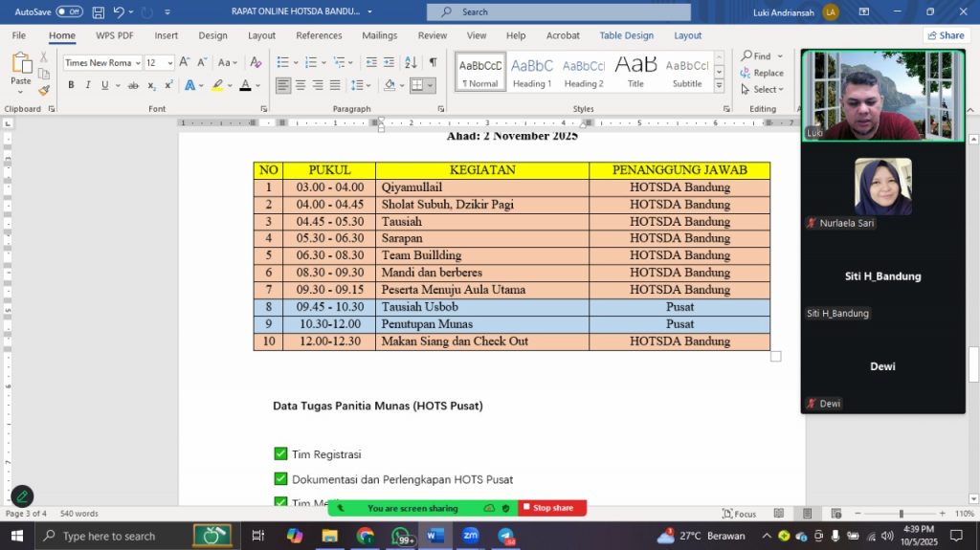Open the font name dropdown
Viewport: 980px width, 550px height.
point(138,62)
